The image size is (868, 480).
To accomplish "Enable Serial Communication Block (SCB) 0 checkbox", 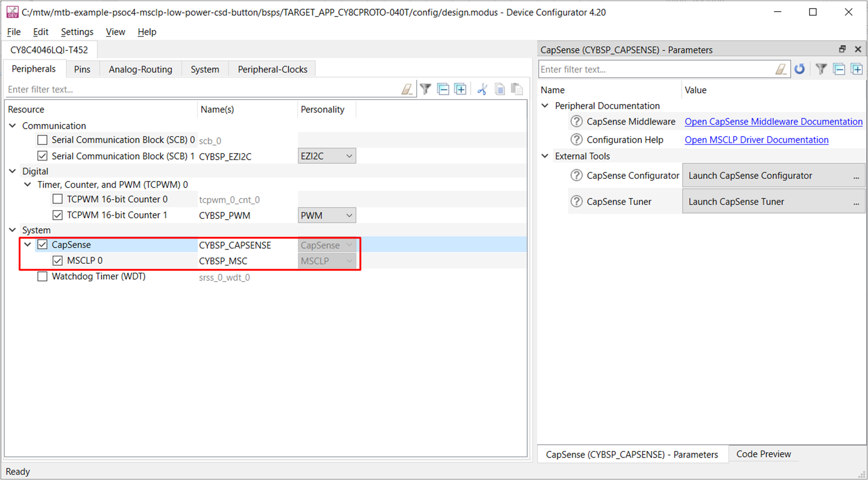I will click(42, 140).
